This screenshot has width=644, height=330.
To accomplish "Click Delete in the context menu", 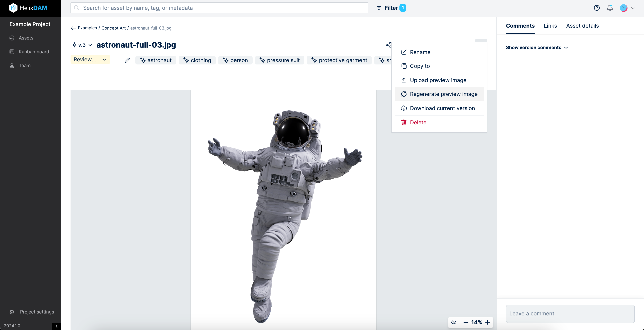I will [x=418, y=122].
